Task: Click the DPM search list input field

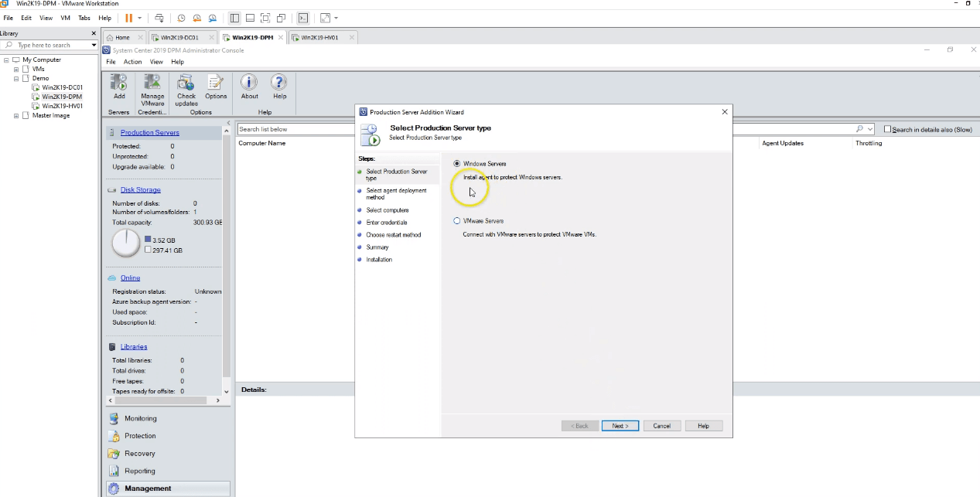Action: (x=545, y=129)
